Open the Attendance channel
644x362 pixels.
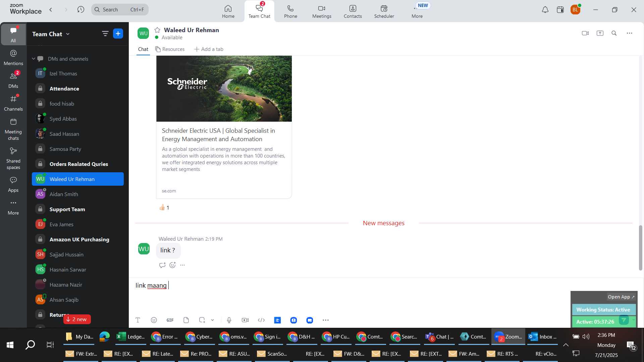pos(78,88)
